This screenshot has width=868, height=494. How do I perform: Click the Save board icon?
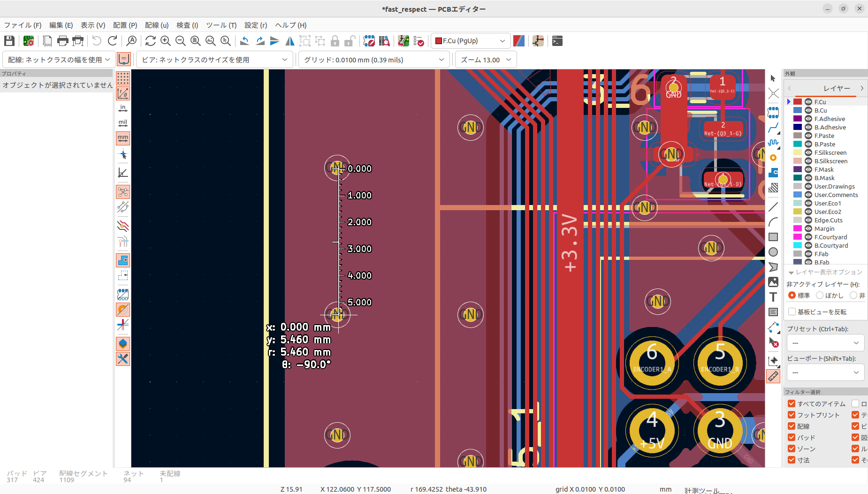9,41
